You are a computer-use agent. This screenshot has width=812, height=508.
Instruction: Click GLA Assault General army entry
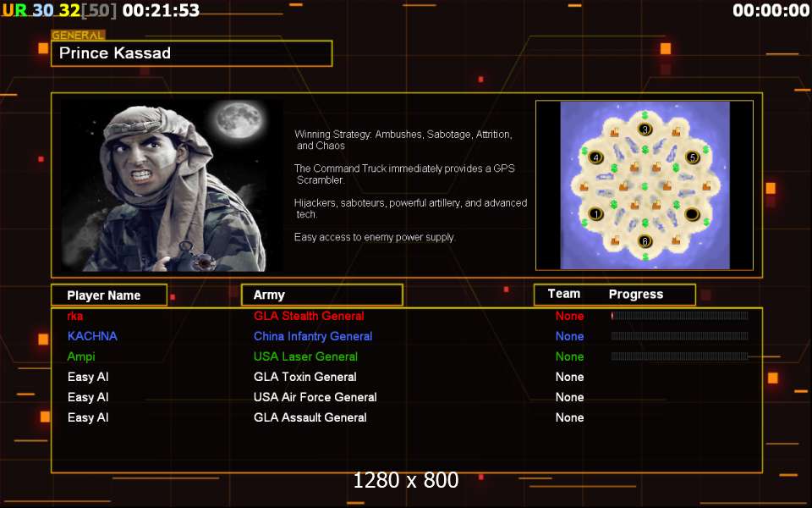click(x=310, y=417)
